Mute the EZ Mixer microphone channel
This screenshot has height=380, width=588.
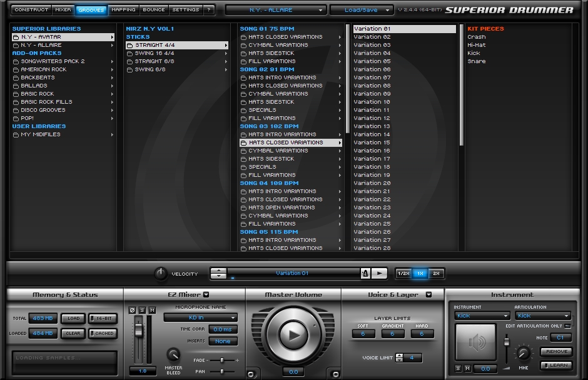[152, 310]
